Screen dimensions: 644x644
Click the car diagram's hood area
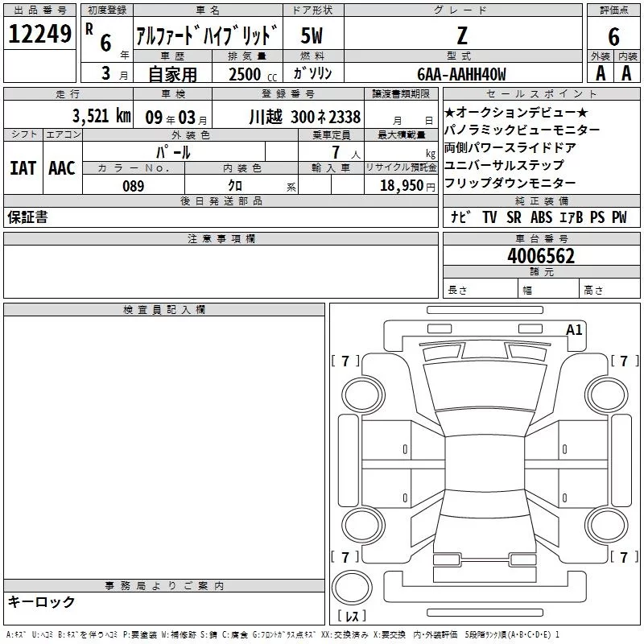485,351
